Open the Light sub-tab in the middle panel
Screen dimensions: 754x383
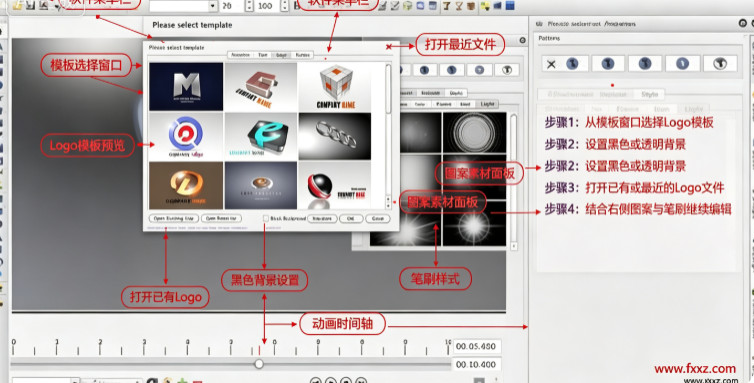point(487,104)
